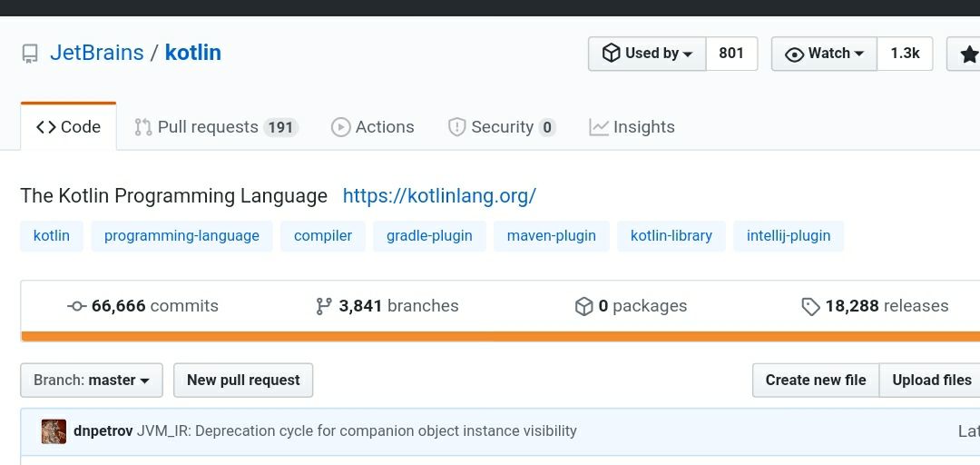Image resolution: width=980 pixels, height=465 pixels.
Task: Select the gradle-plugin topic tag
Action: tap(429, 236)
